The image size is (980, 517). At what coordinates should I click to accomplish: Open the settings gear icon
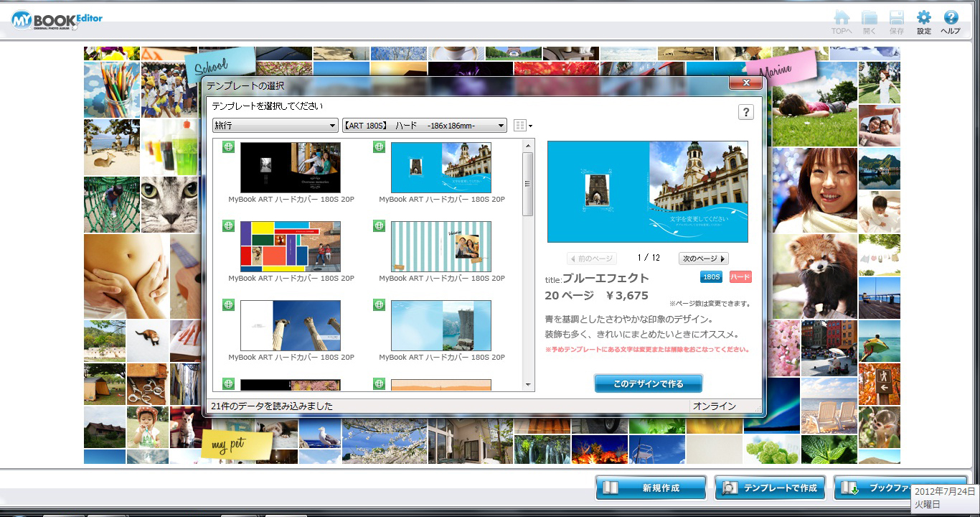pos(923,19)
